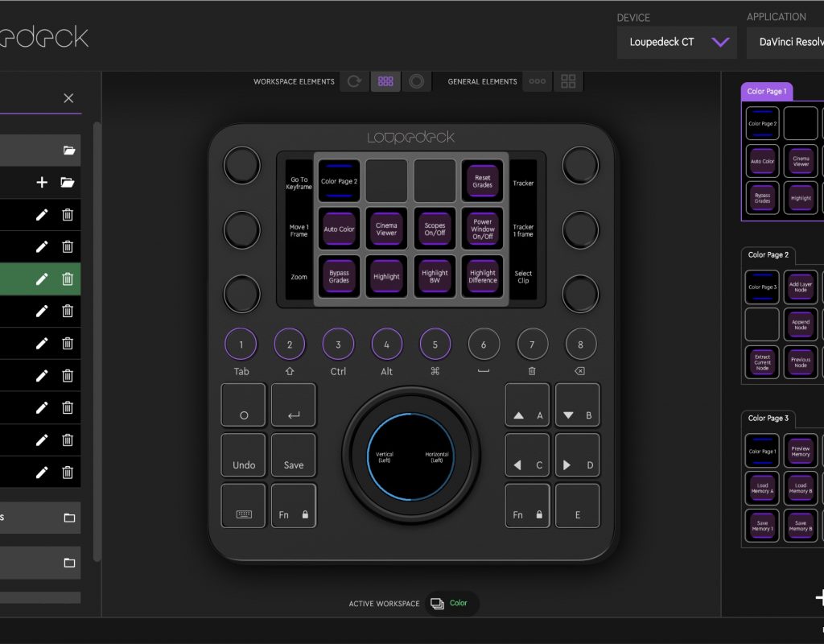Click the Horizontal (Left) wheel area
The height and width of the screenshot is (644, 824).
437,457
